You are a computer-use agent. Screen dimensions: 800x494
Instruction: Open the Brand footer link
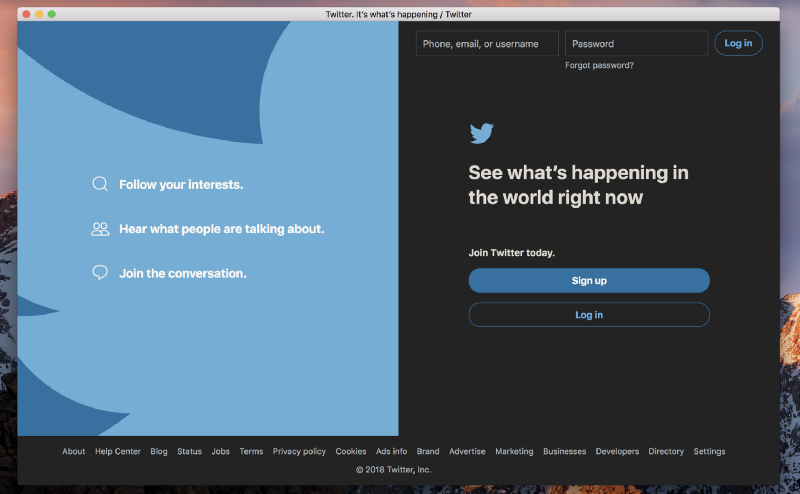[x=428, y=451]
